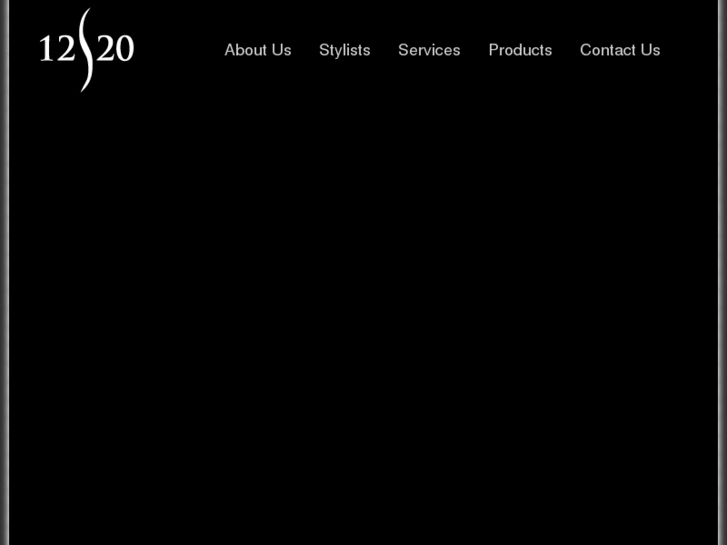Viewport: 727px width, 545px height.
Task: Open the About Us page
Action: coord(258,50)
